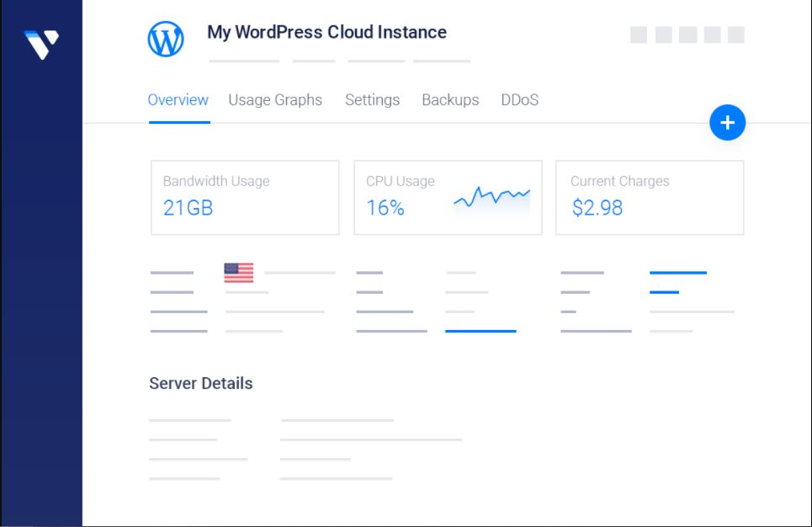Click the Bandwidth Usage card

tap(245, 196)
